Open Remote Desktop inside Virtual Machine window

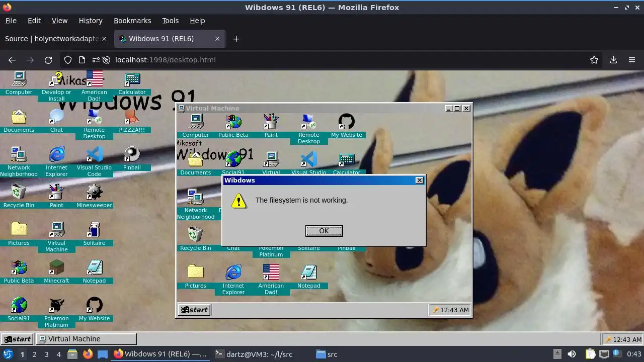point(308,129)
